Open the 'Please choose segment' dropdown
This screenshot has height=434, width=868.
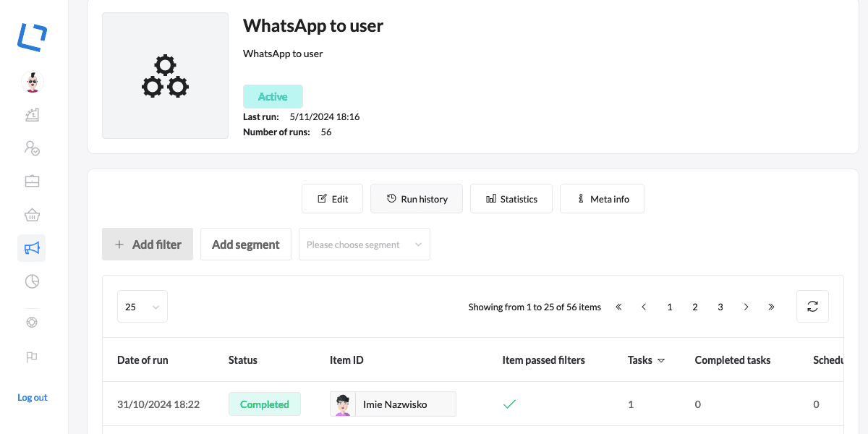tap(364, 244)
